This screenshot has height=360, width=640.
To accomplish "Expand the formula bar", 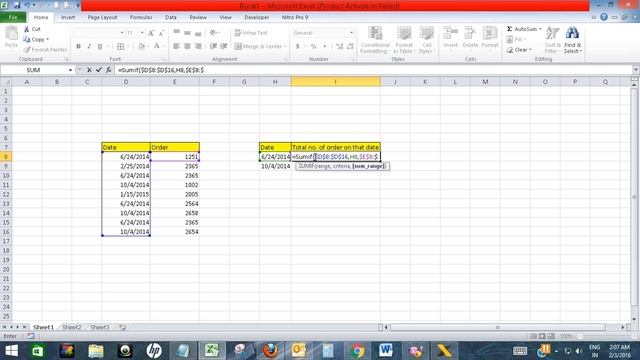I will coord(635,70).
